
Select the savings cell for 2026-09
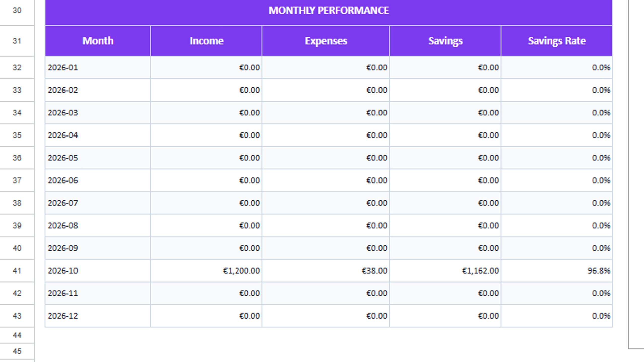point(445,248)
